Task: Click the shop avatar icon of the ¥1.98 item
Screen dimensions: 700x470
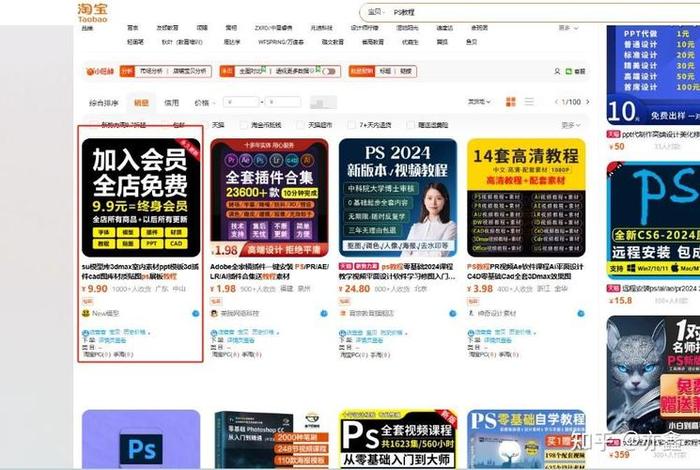Action: pyautogui.click(x=214, y=313)
